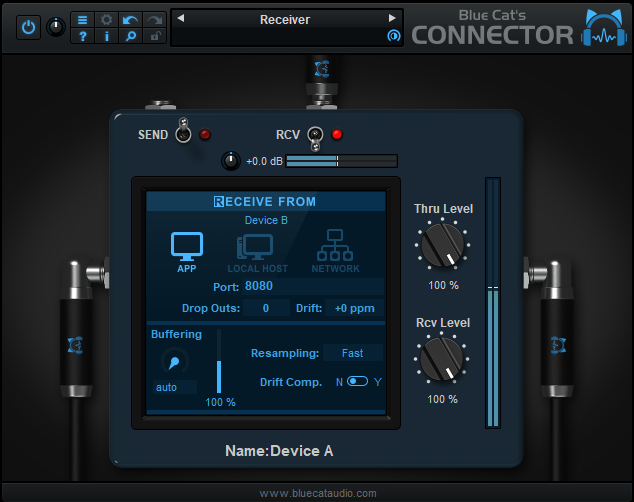The height and width of the screenshot is (502, 634).
Task: Click the undo arrow icon
Action: coord(131,19)
